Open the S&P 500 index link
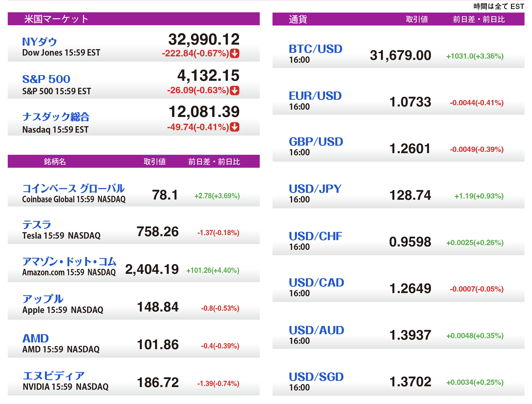 point(46,79)
